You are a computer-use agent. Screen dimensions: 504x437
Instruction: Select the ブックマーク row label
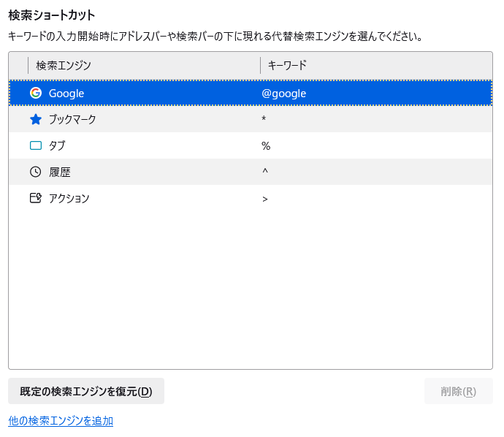pos(72,119)
